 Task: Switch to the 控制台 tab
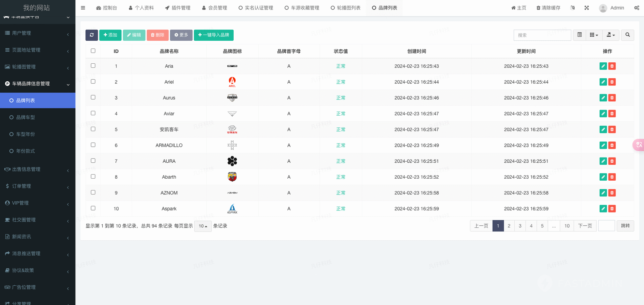tap(107, 8)
